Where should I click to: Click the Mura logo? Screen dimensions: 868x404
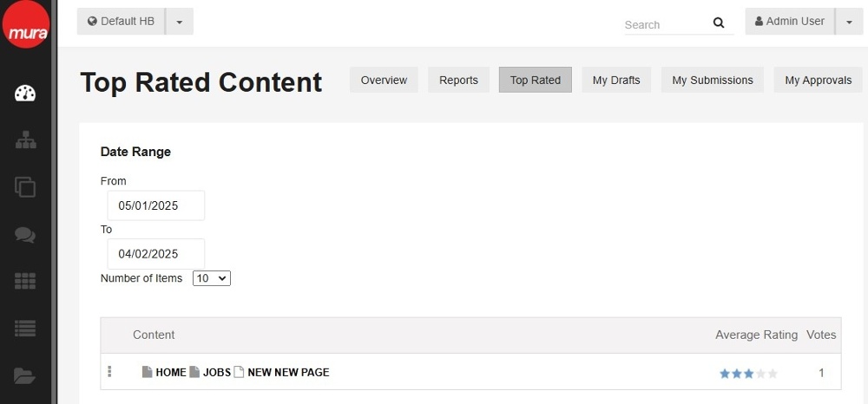click(26, 23)
